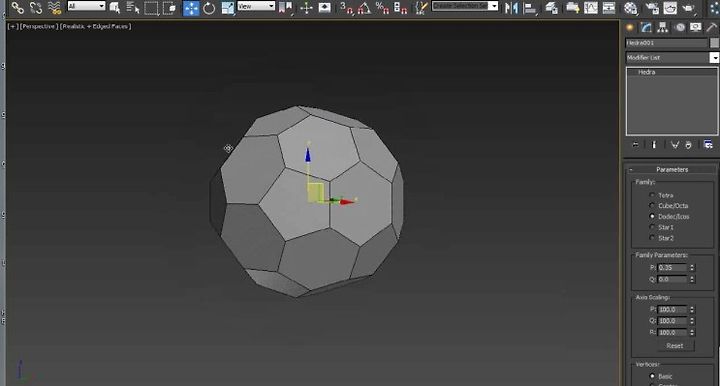Open the Material Editor
This screenshot has height=386, width=720.
pyautogui.click(x=630, y=8)
